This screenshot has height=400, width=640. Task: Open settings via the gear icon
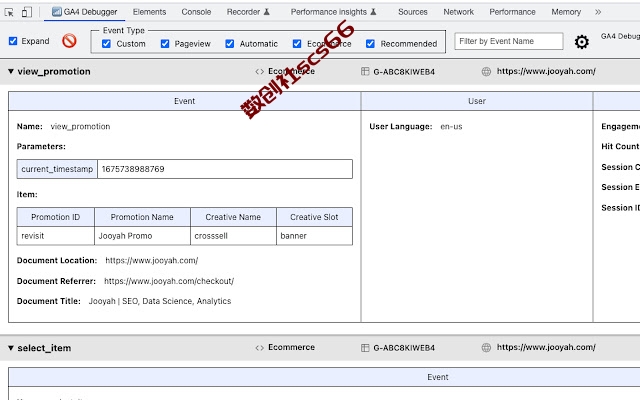[x=582, y=42]
